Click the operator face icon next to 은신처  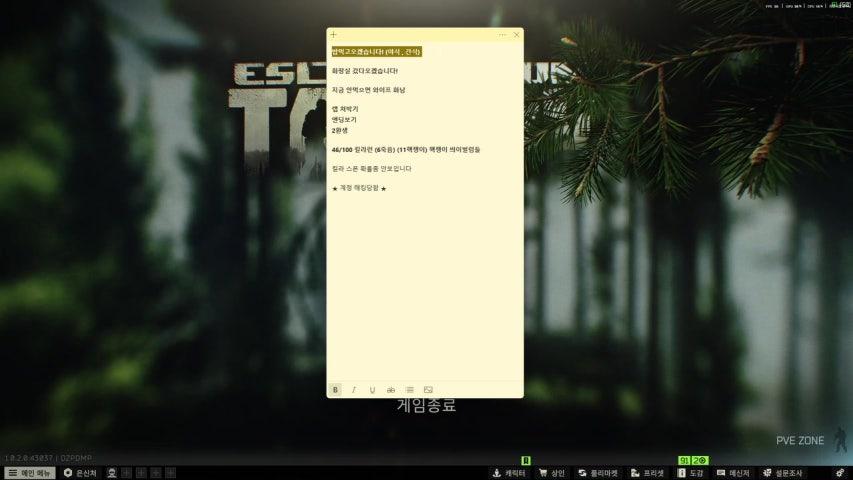(112, 473)
